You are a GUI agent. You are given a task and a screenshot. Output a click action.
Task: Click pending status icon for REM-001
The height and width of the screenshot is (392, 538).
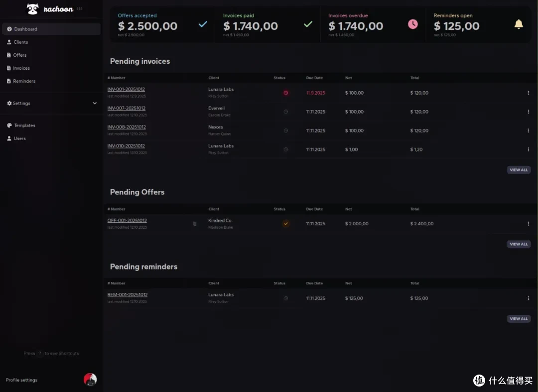(286, 298)
